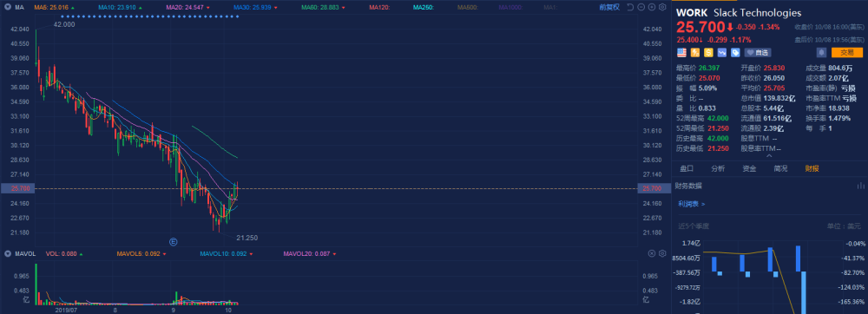Collapse the quote details chevron
Viewport: 868px width, 314px height.
coord(769,156)
